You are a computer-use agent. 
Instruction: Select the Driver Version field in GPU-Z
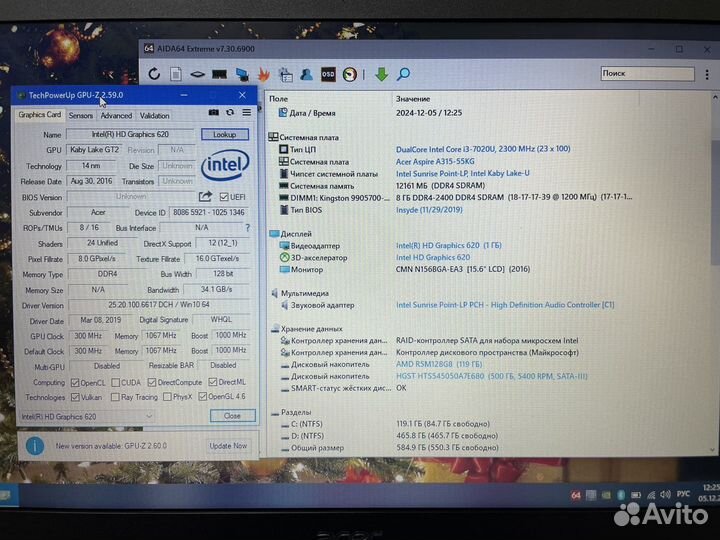[159, 304]
